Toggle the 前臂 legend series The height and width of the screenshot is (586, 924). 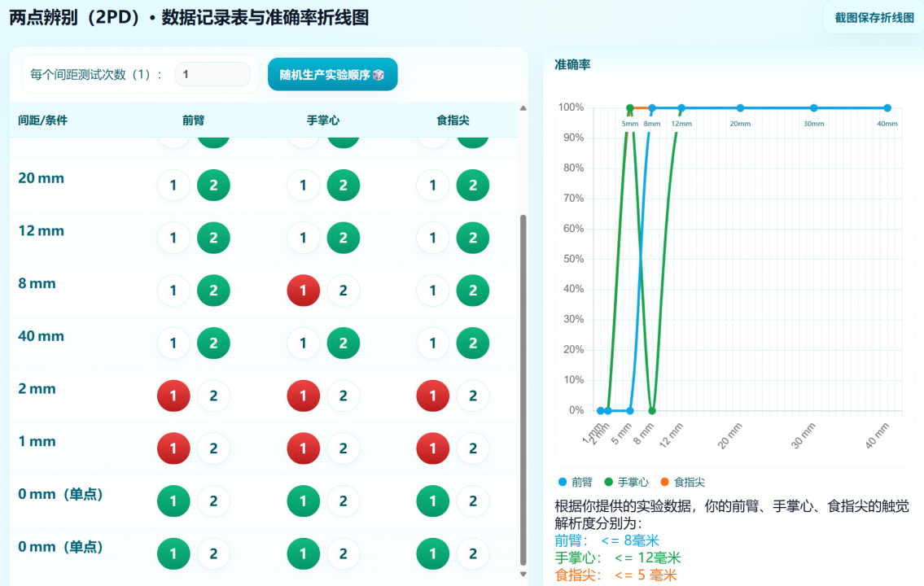pyautogui.click(x=575, y=482)
